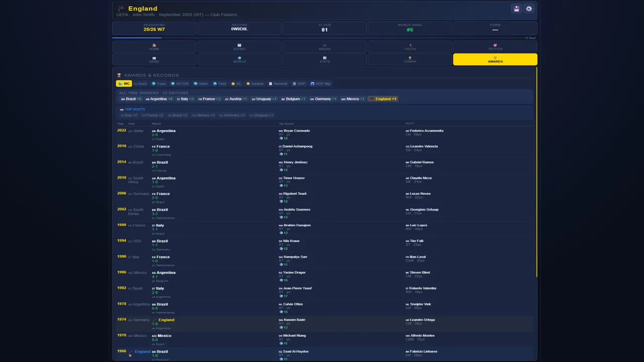644x362 pixels.
Task: Click the Italy ×2 top hosts chip
Action: pyautogui.click(x=129, y=115)
